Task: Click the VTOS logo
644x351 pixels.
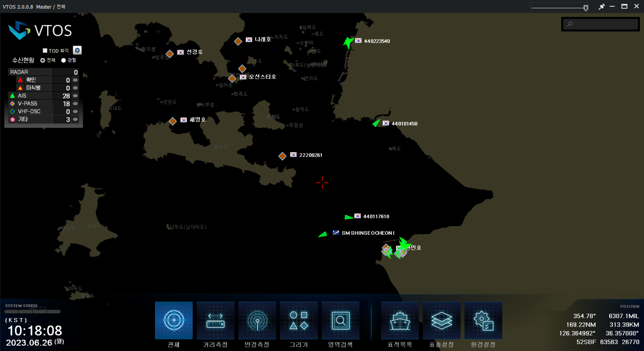Action: click(40, 30)
